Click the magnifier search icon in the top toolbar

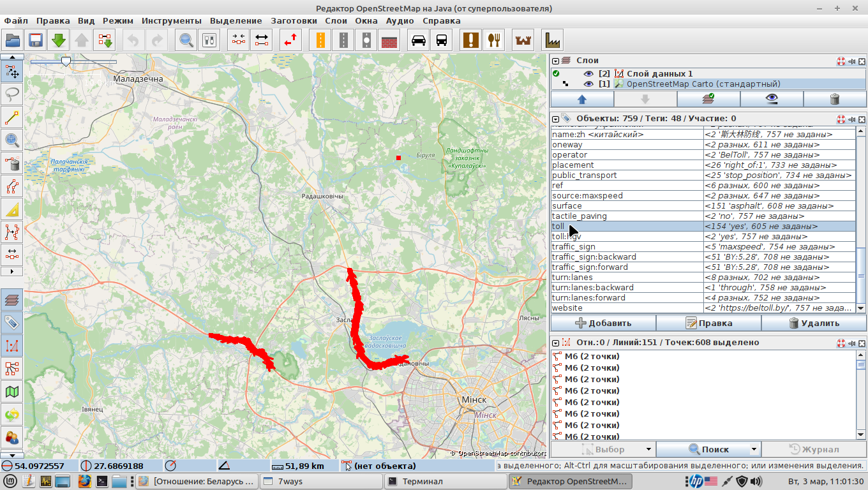(x=186, y=40)
